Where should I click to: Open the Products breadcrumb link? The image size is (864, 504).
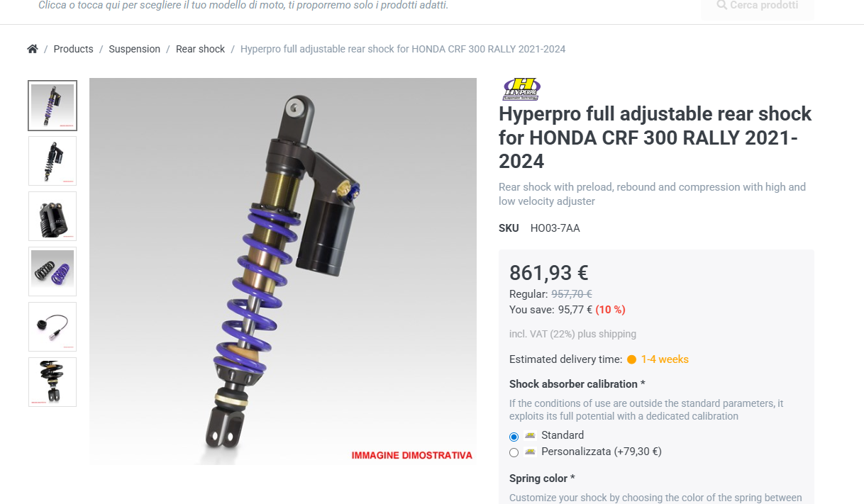pyautogui.click(x=74, y=49)
